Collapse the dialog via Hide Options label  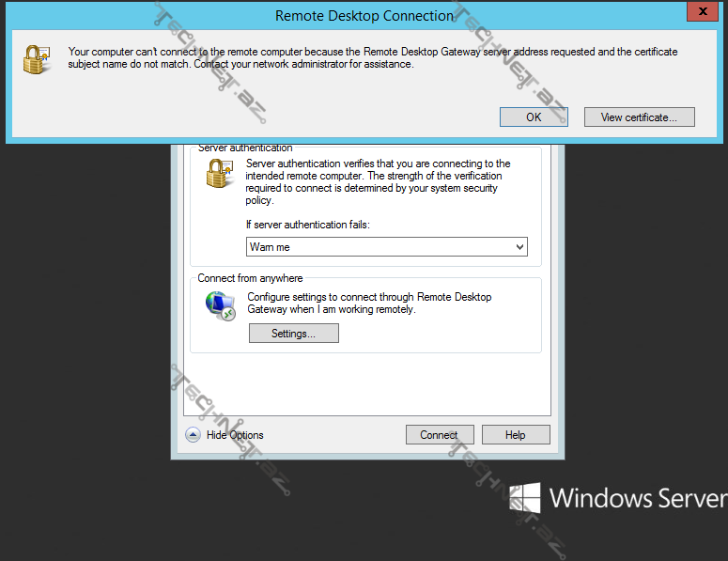point(235,435)
